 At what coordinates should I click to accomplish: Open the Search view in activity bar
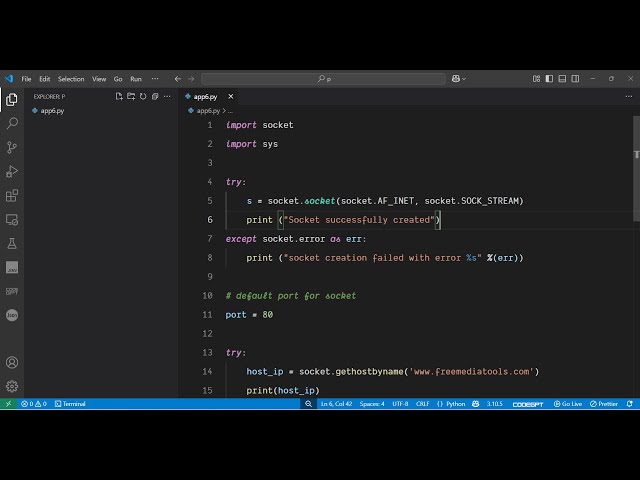[12, 123]
